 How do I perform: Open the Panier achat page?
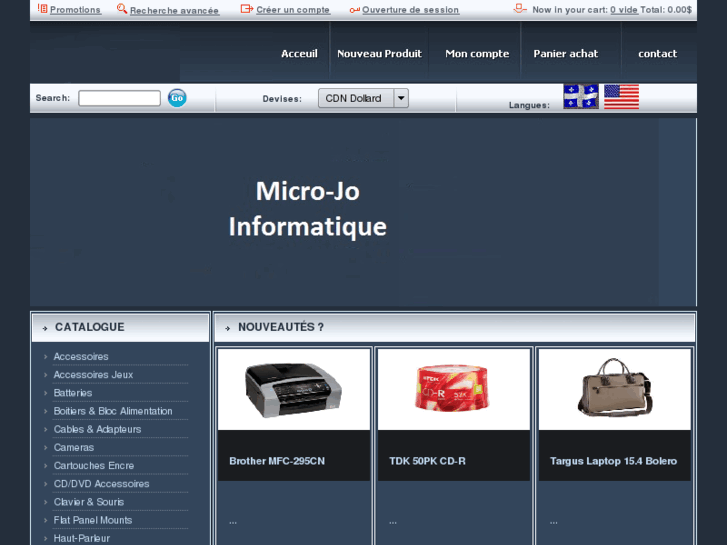pyautogui.click(x=565, y=54)
